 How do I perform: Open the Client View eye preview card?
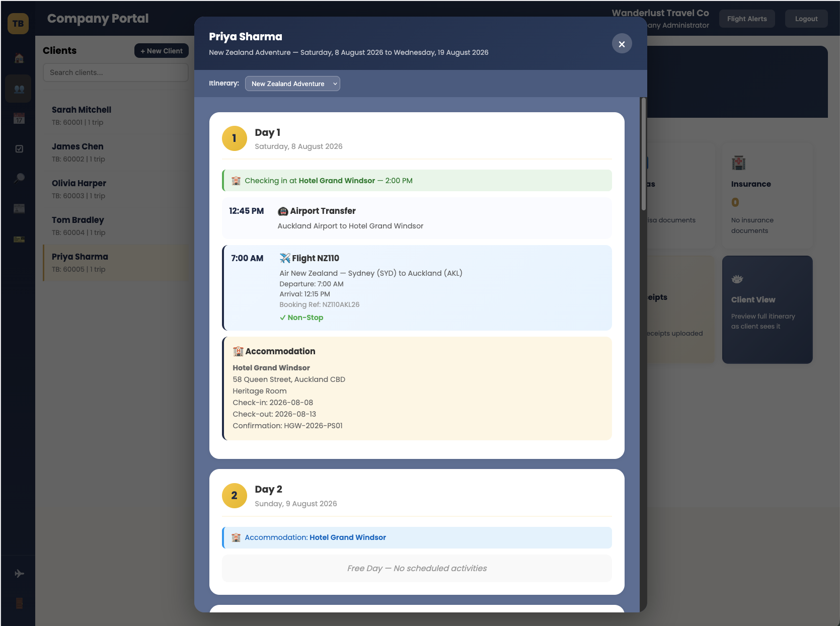[767, 309]
